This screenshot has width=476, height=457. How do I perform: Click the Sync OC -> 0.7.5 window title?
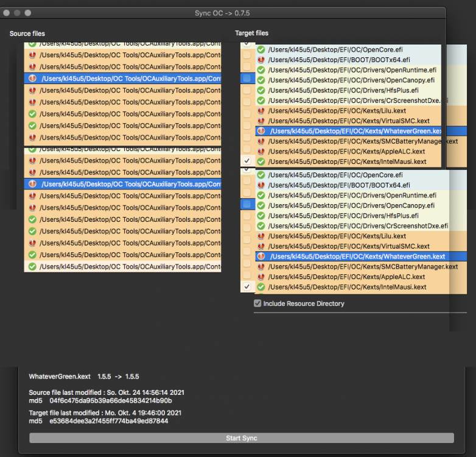coord(222,13)
